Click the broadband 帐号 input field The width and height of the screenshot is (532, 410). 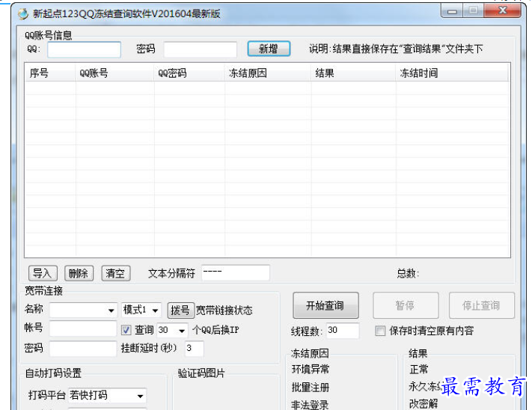[x=83, y=328]
